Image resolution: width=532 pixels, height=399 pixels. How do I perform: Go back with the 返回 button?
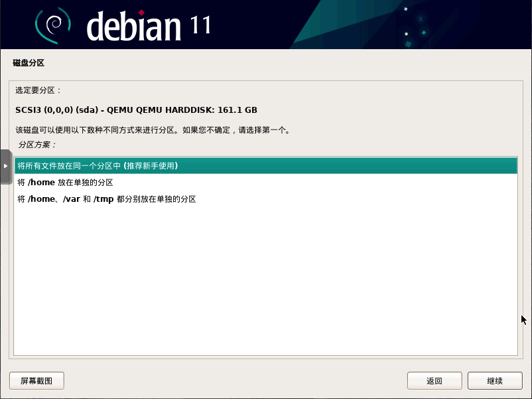[434, 380]
